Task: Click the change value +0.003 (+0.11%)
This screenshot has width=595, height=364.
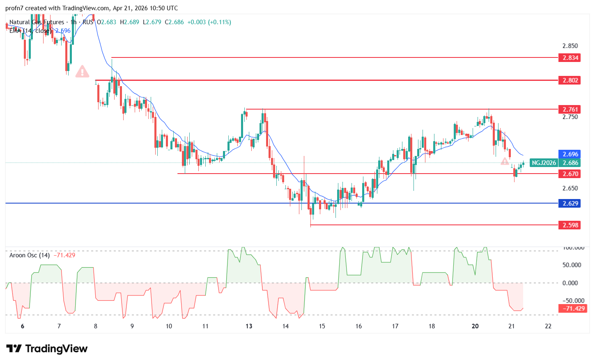Action: coord(209,22)
